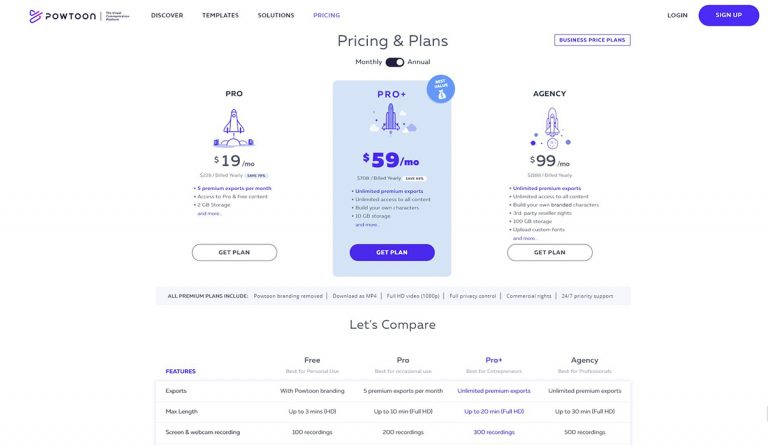
Task: Go to the Pricing nav item
Action: click(x=326, y=16)
